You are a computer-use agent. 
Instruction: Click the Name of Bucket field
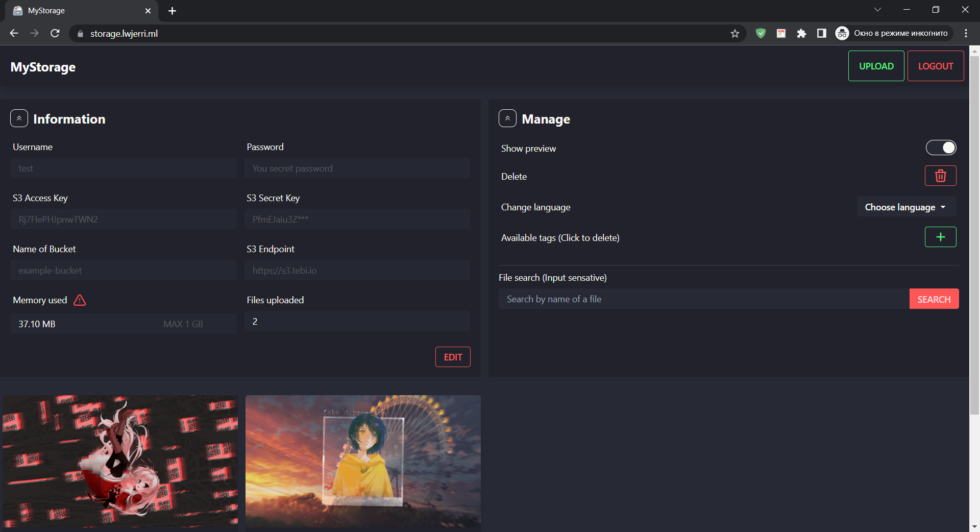(x=124, y=270)
